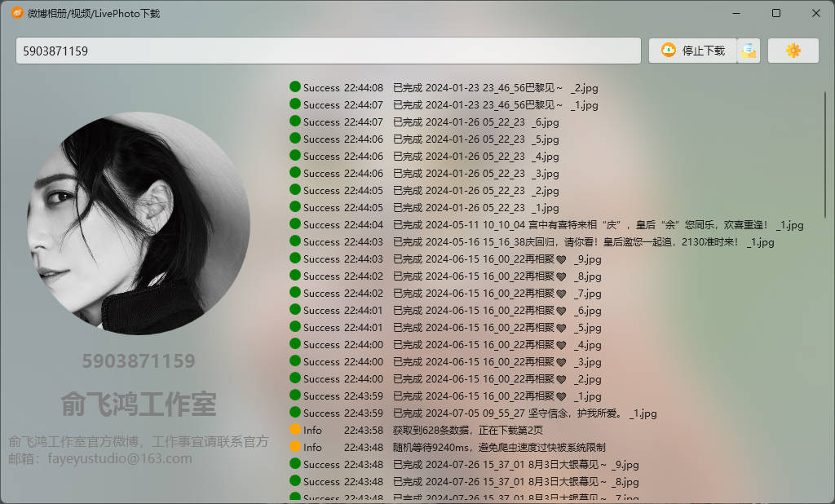The width and height of the screenshot is (835, 504).
Task: Open settings with the gear icon button
Action: [793, 51]
